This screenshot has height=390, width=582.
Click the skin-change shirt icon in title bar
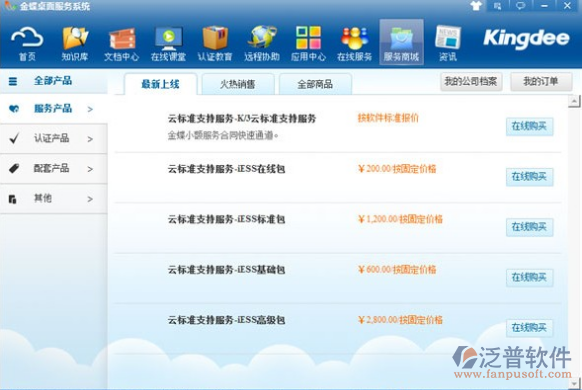tap(476, 6)
